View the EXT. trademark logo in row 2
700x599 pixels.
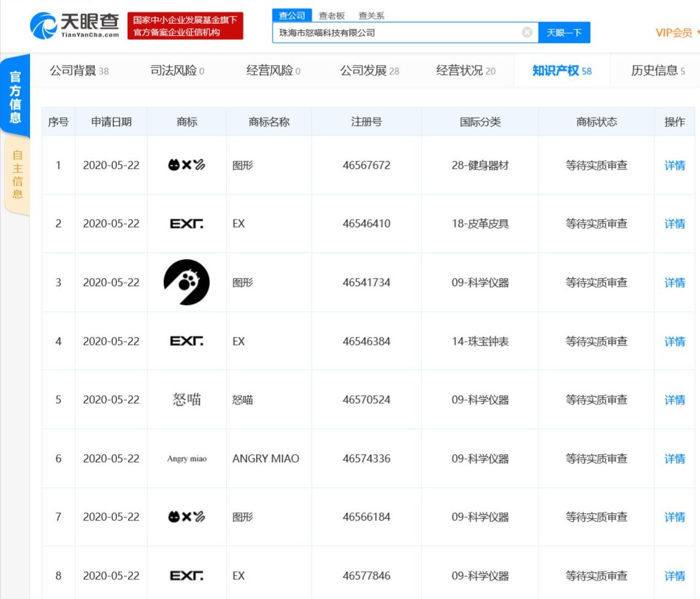187,223
